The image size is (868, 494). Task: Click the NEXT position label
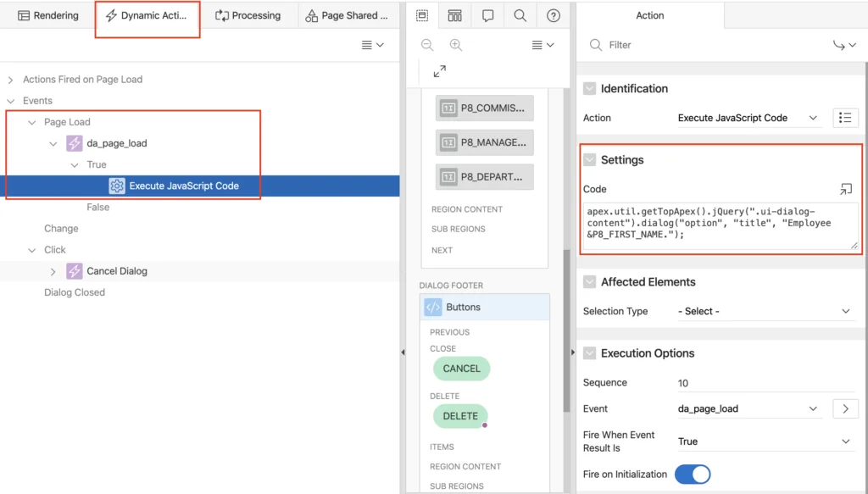point(442,251)
